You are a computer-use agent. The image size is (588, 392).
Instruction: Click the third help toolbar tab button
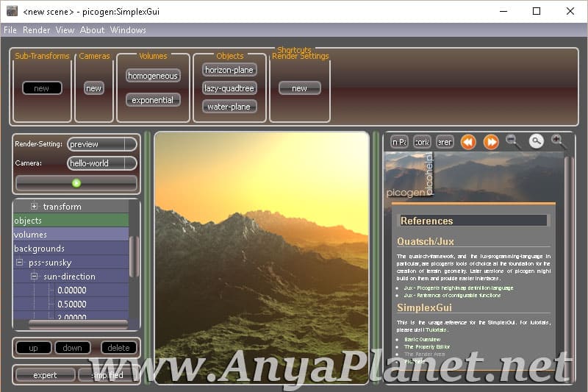point(445,142)
